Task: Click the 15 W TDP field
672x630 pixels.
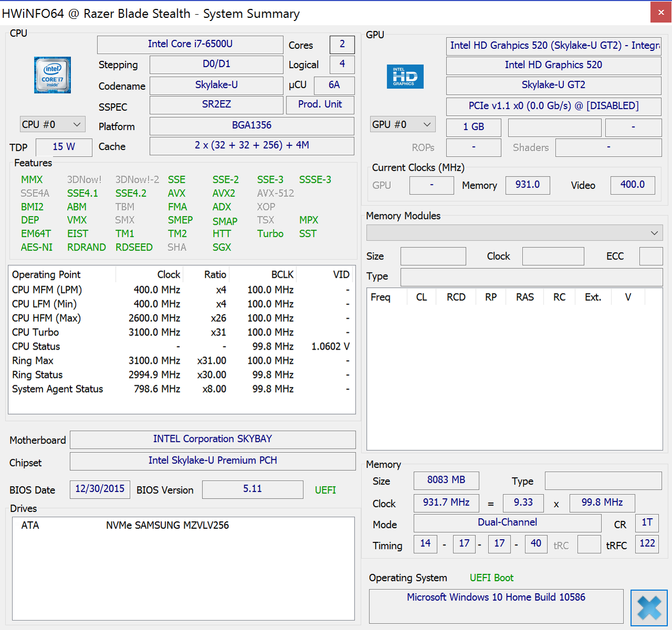Action: point(64,147)
